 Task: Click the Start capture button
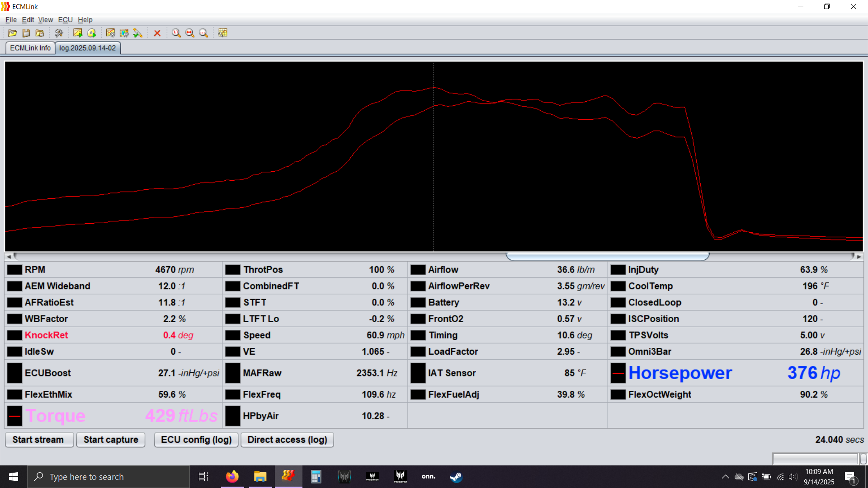pos(111,440)
